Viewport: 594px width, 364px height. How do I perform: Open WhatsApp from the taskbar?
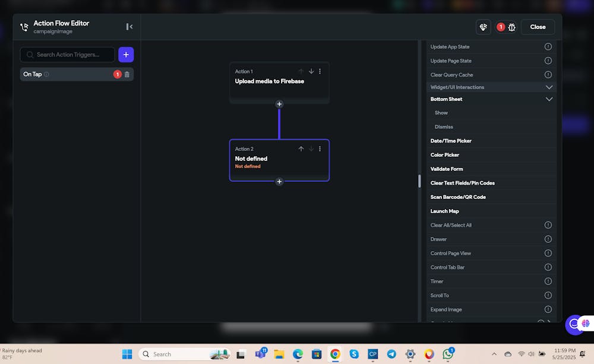pyautogui.click(x=448, y=354)
